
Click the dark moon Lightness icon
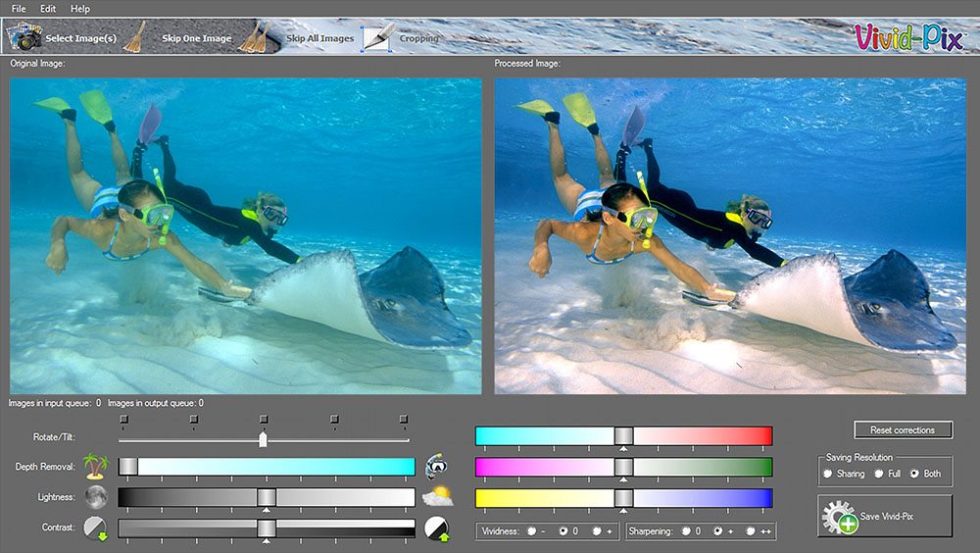pos(95,497)
